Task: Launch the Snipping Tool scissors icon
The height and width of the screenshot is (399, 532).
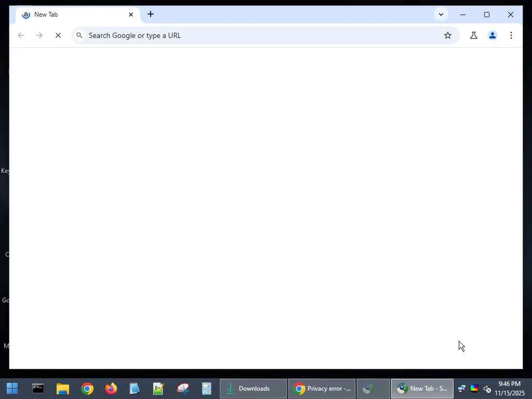Action: (x=183, y=389)
